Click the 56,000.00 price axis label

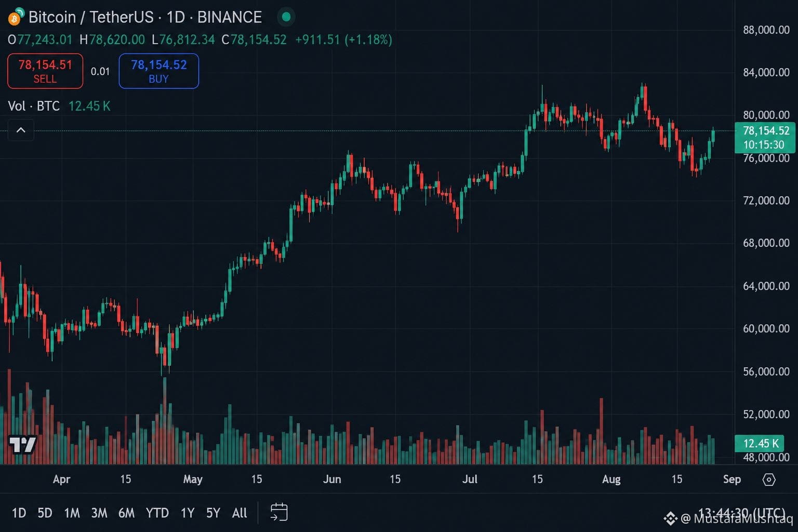pyautogui.click(x=766, y=371)
